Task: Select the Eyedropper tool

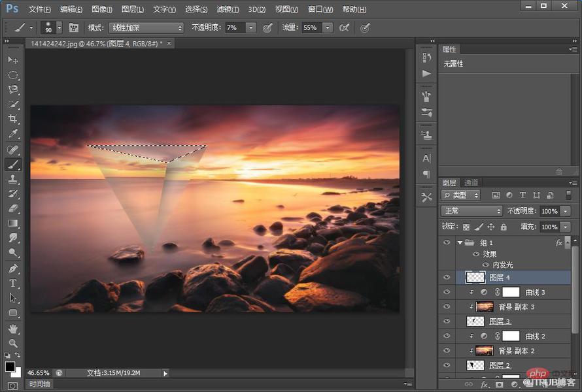Action: click(12, 134)
